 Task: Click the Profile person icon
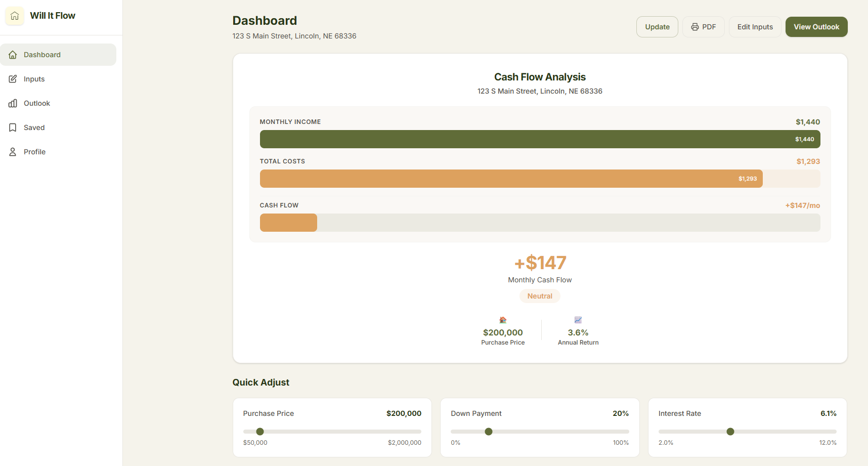(13, 152)
